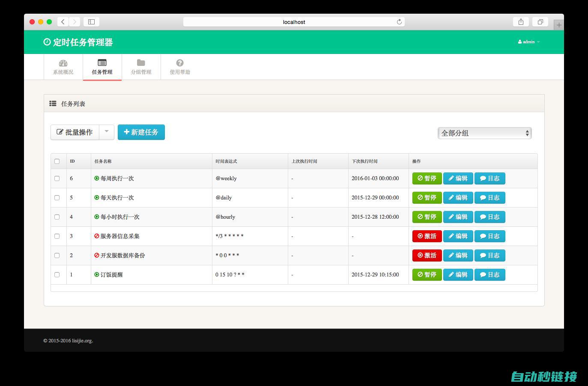
Task: Click the red disabled status icon for 开发服数据库备份
Action: coord(97,255)
